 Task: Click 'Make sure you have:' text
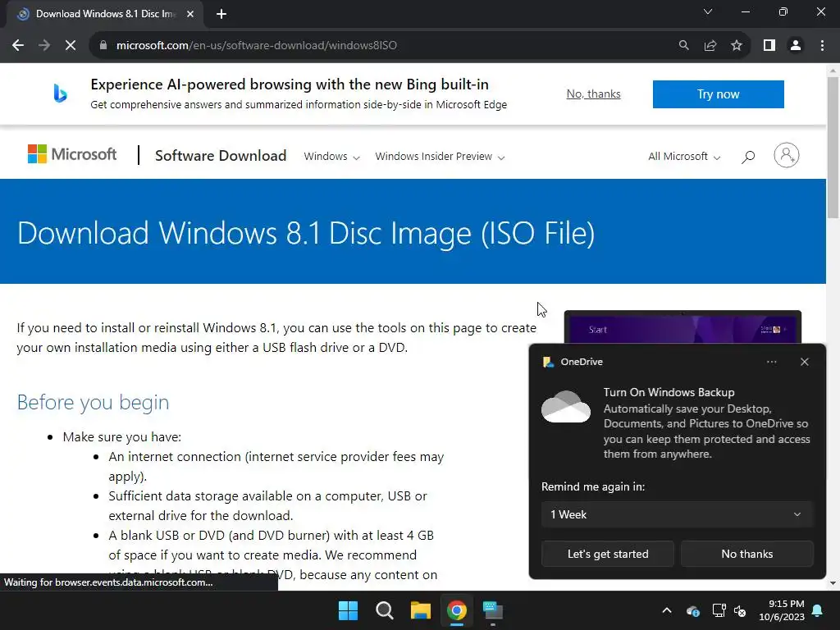[122, 437]
